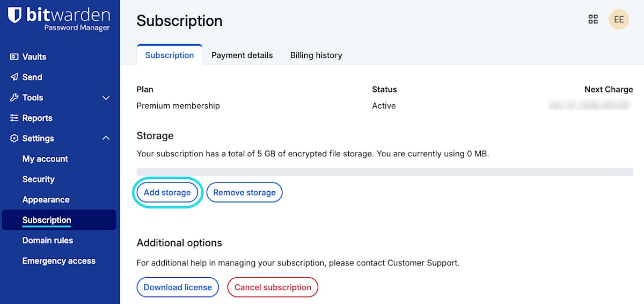Screen dimensions: 644x304
Task: Click the Bitwarden shield logo
Action: 15,16
